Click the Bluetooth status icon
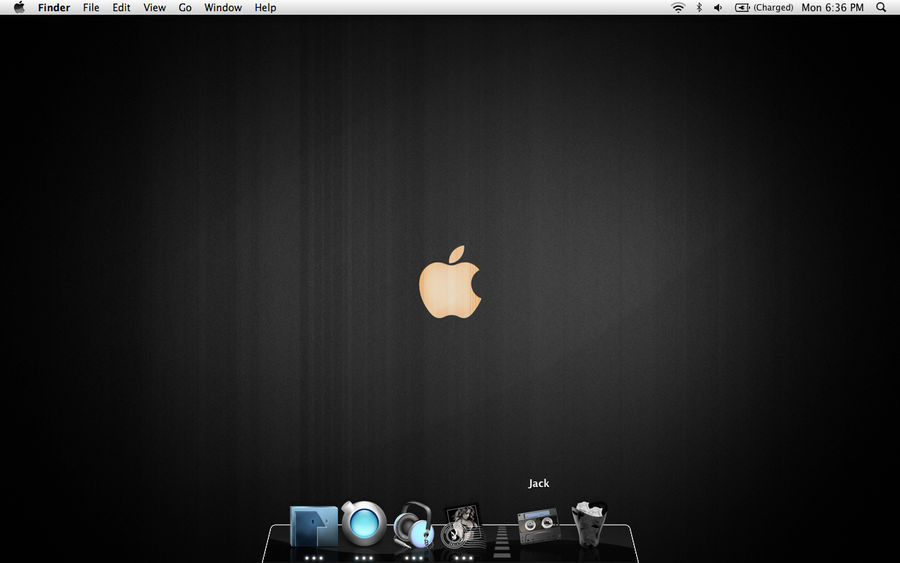The image size is (900, 563). tap(699, 7)
